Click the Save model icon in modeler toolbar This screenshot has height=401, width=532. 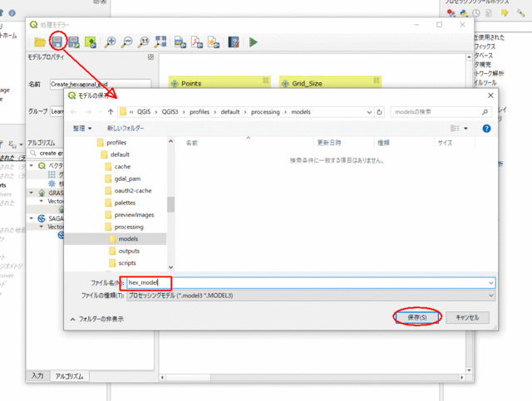coord(57,42)
